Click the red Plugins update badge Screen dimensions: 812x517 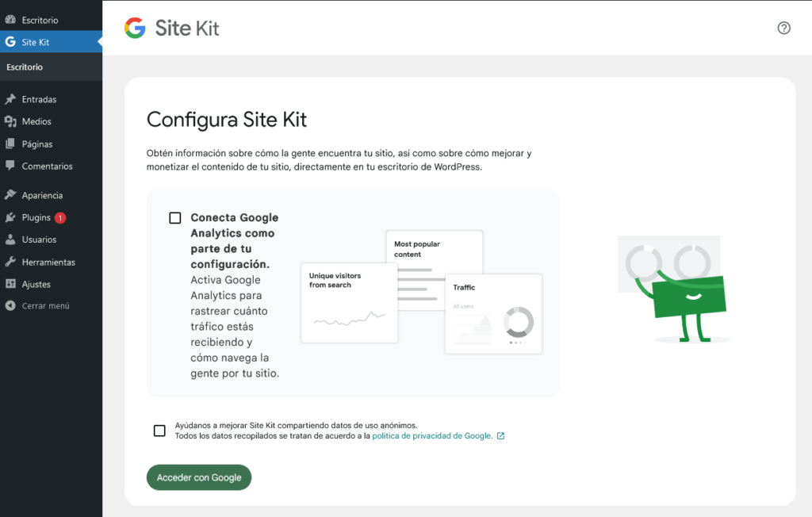pyautogui.click(x=60, y=217)
